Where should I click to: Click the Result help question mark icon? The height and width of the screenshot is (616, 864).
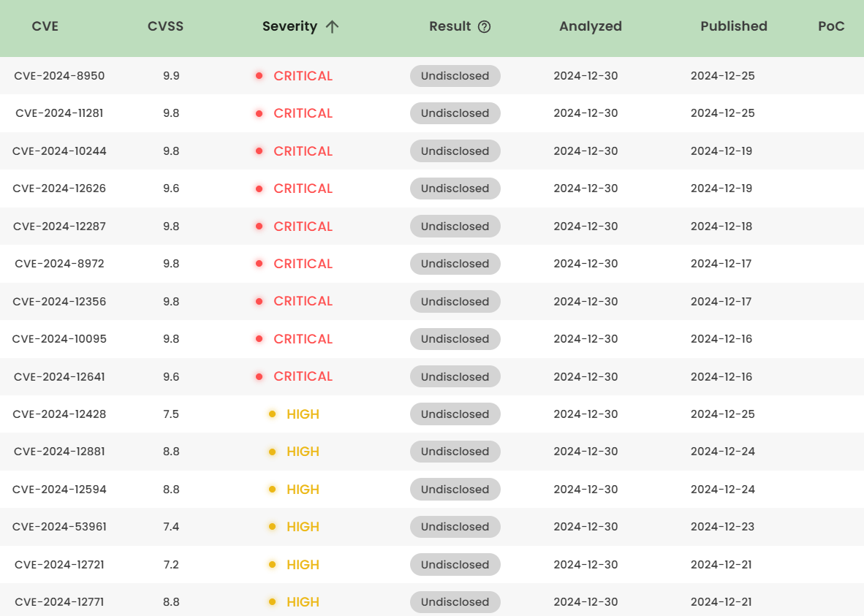coord(484,26)
